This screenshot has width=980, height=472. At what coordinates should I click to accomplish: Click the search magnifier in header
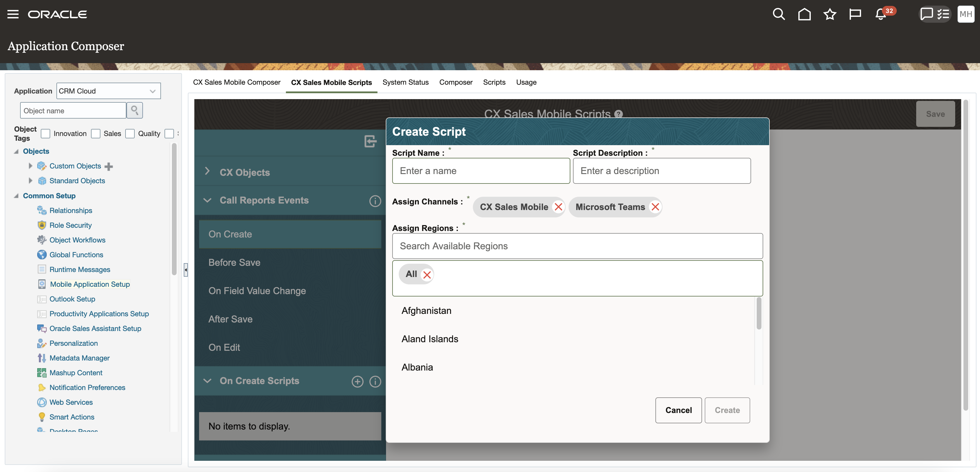click(x=778, y=14)
